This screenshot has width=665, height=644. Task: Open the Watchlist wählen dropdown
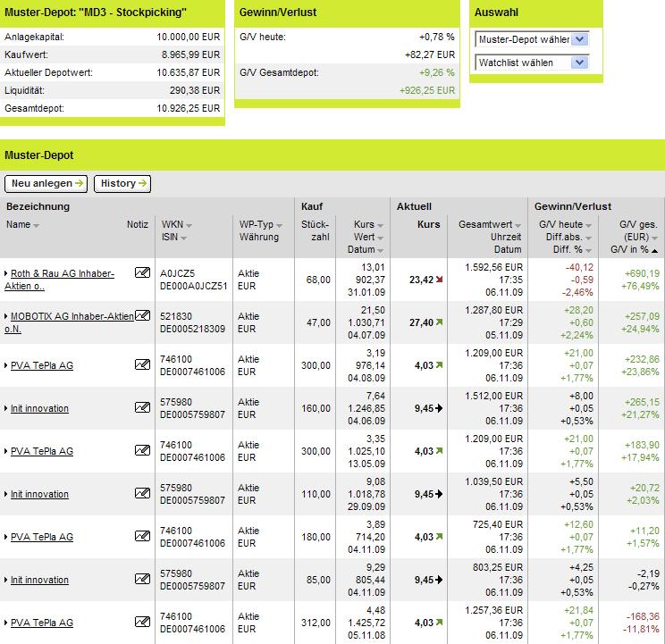(532, 63)
